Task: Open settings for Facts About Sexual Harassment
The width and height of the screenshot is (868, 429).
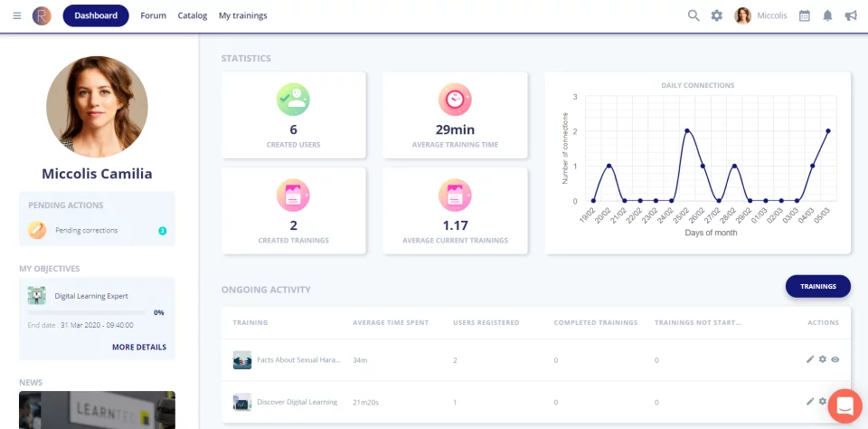Action: 823,359
